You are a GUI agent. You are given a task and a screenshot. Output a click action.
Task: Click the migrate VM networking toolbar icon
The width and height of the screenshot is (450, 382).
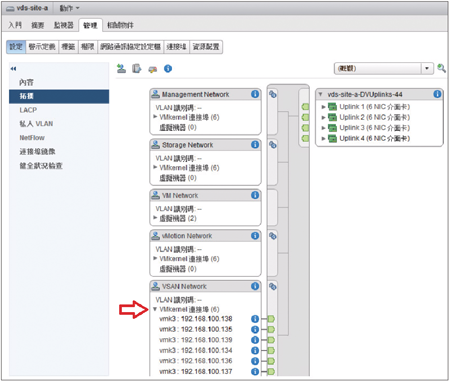coord(153,69)
